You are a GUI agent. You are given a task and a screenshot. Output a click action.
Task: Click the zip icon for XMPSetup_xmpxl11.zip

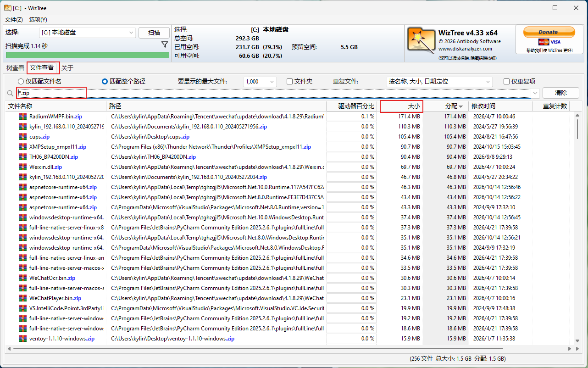23,147
